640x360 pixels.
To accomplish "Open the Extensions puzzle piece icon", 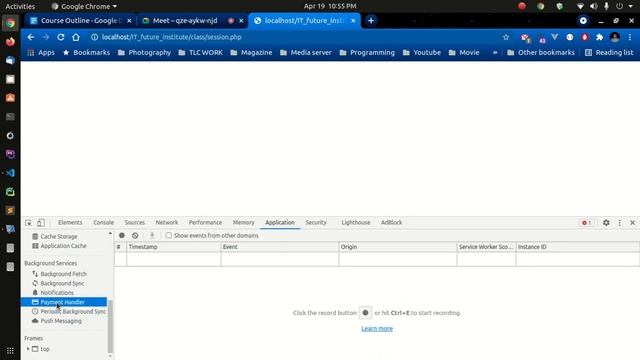I will (x=600, y=37).
